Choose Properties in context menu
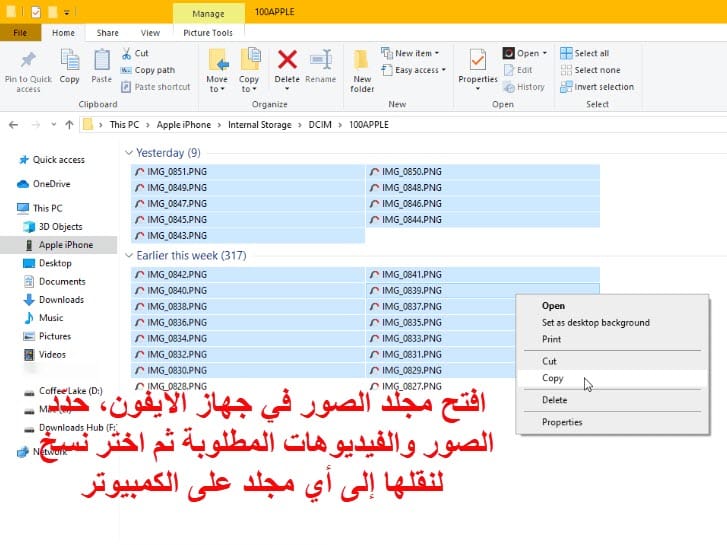727x545 pixels. click(612, 422)
